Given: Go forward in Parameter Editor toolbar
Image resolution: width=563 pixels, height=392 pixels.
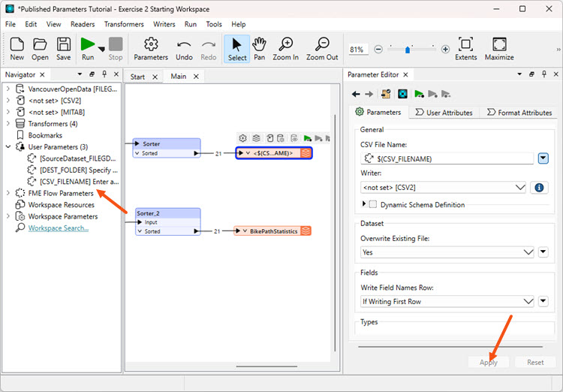Looking at the screenshot, I should pyautogui.click(x=369, y=94).
